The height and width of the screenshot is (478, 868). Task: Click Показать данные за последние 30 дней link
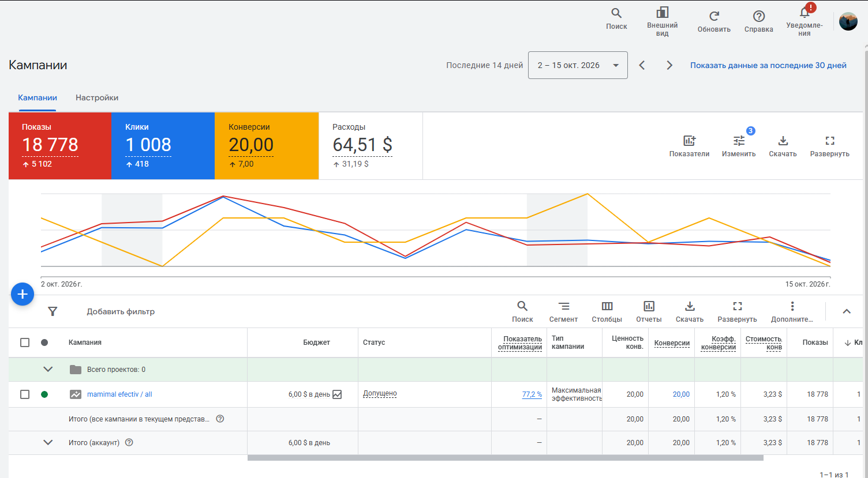[768, 65]
